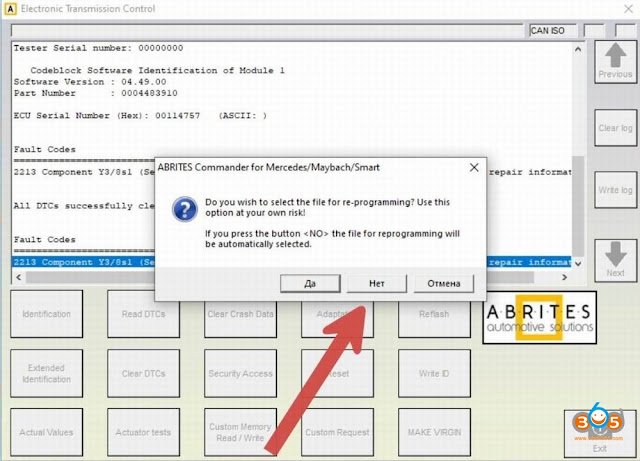Click the blue question mark icon
Screen dimensions: 640x461
coord(185,209)
